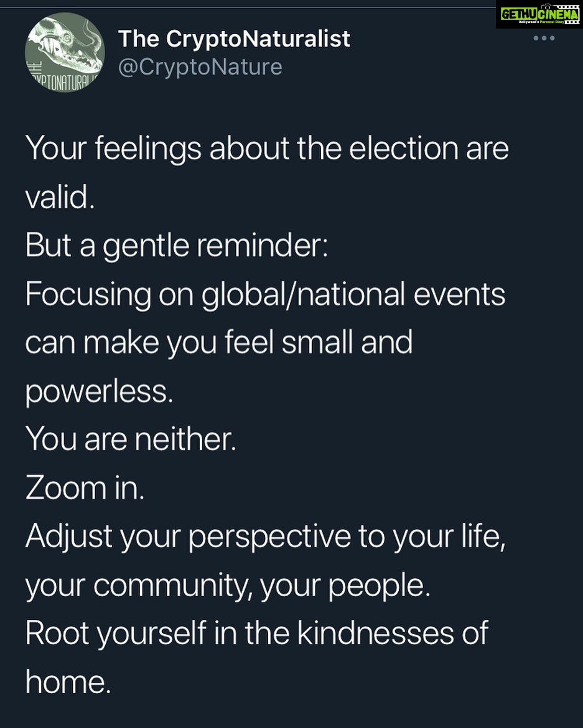
Task: Tap the line "can make you feel small and"
Action: click(x=218, y=342)
